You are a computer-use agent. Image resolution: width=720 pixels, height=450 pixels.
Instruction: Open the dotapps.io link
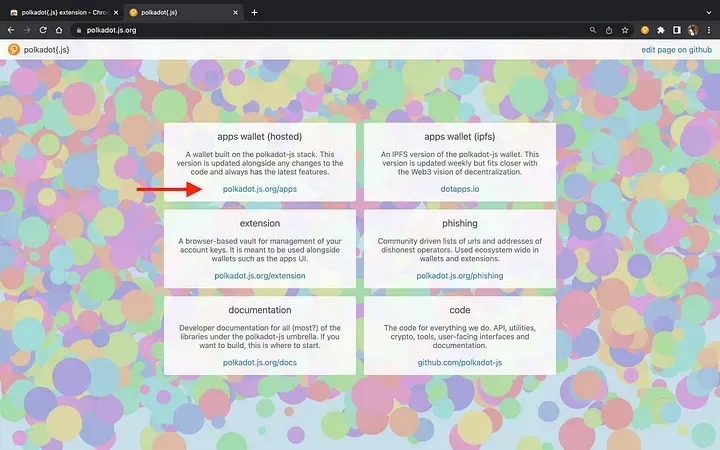tap(460, 189)
